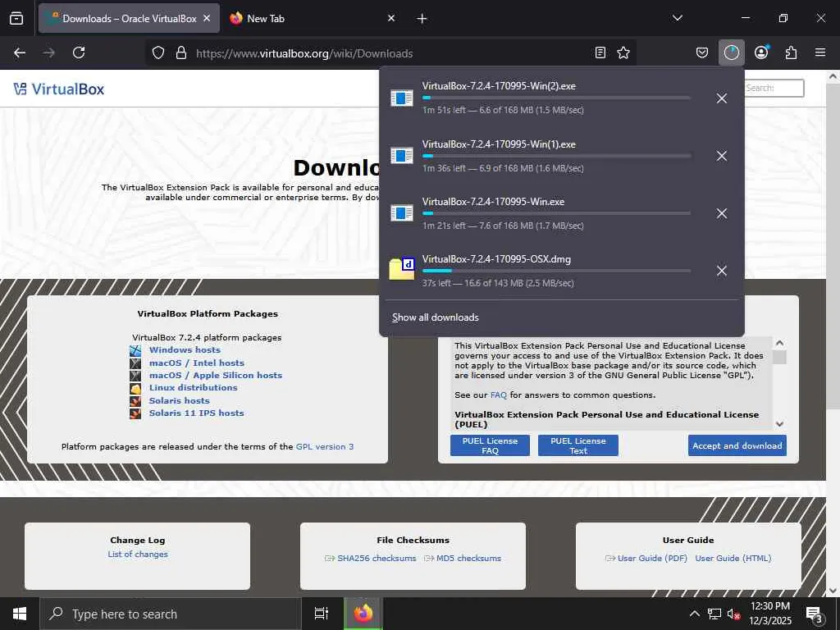Open Task View on the taskbar
The height and width of the screenshot is (630, 840).
point(322,614)
